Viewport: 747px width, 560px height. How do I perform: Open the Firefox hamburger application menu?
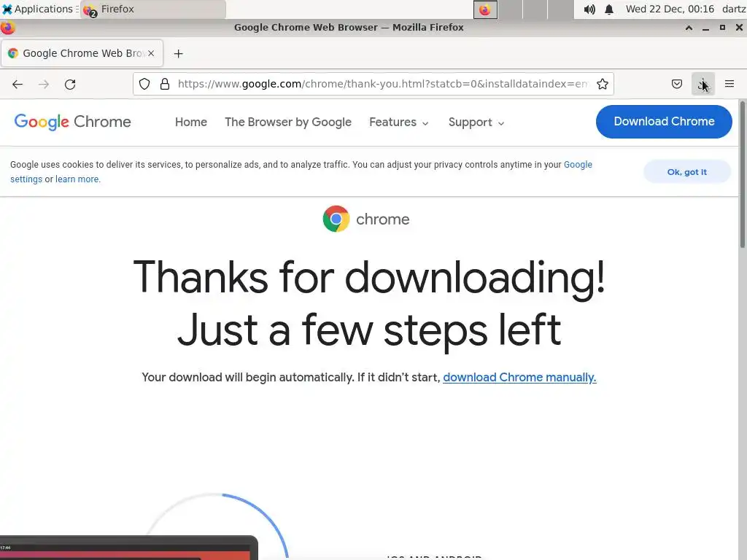tap(729, 85)
